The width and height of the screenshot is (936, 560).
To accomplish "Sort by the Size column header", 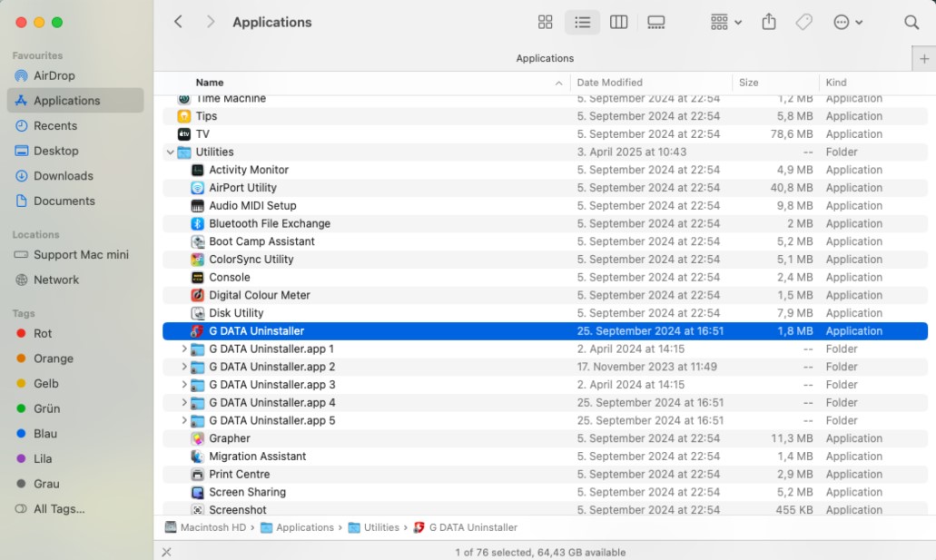I will point(749,83).
